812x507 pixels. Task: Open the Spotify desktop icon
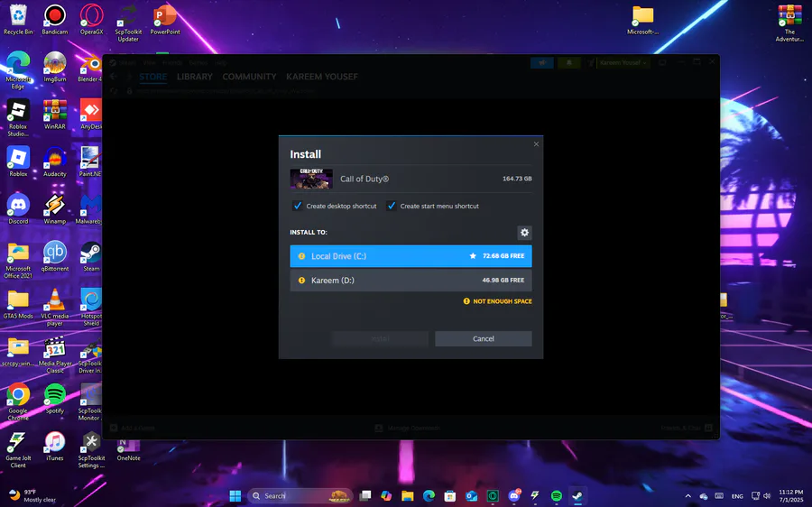[x=55, y=398]
